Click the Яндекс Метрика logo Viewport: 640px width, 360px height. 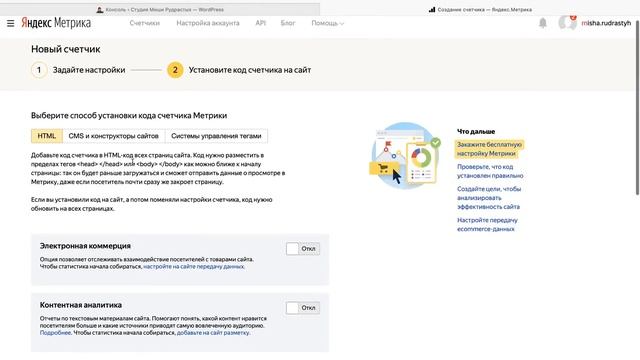(56, 23)
